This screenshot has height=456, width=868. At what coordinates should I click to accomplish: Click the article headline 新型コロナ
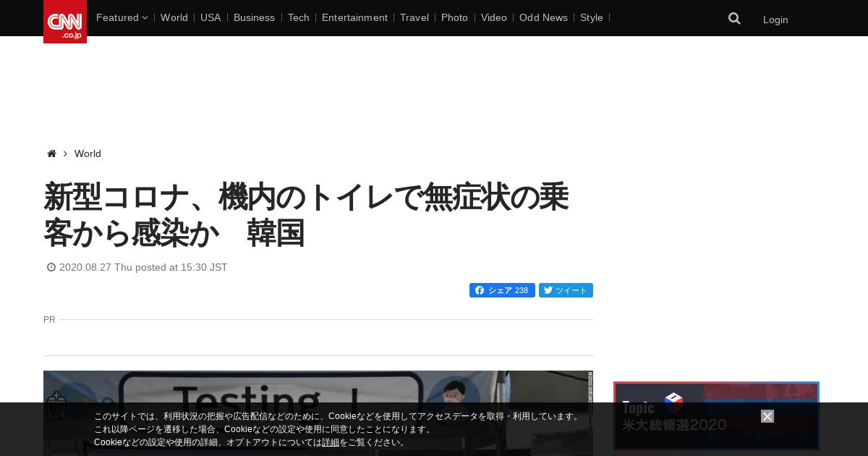pyautogui.click(x=306, y=215)
